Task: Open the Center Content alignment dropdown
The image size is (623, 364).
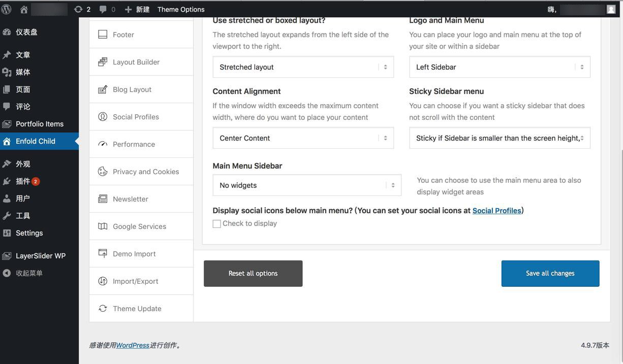Action: tap(303, 138)
